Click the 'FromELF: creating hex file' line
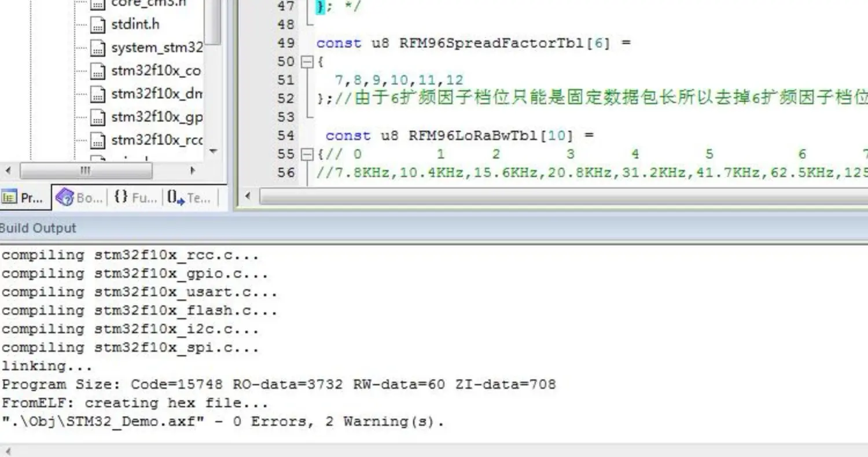The height and width of the screenshot is (457, 868). point(135,403)
